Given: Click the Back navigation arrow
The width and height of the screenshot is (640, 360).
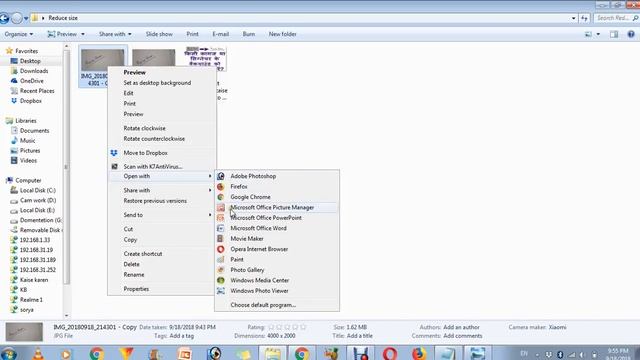Looking at the screenshot, I should coord(4,18).
